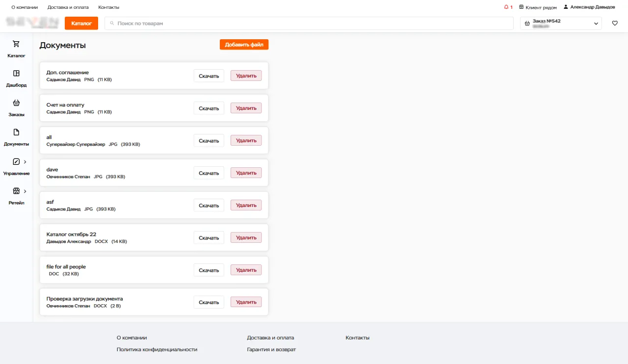Viewport: 628px width, 364px height.
Task: Open notifications bell icon
Action: [x=506, y=7]
